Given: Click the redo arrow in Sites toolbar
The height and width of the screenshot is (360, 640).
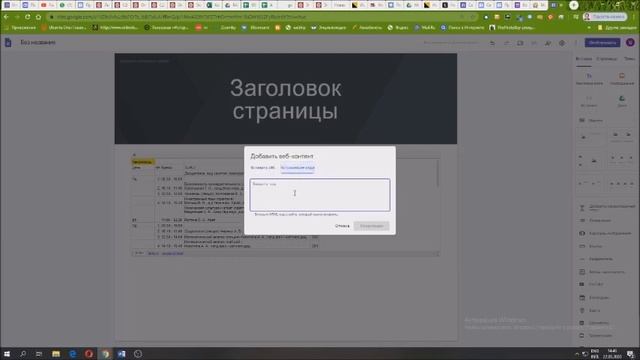Looking at the screenshot, I should click(506, 43).
